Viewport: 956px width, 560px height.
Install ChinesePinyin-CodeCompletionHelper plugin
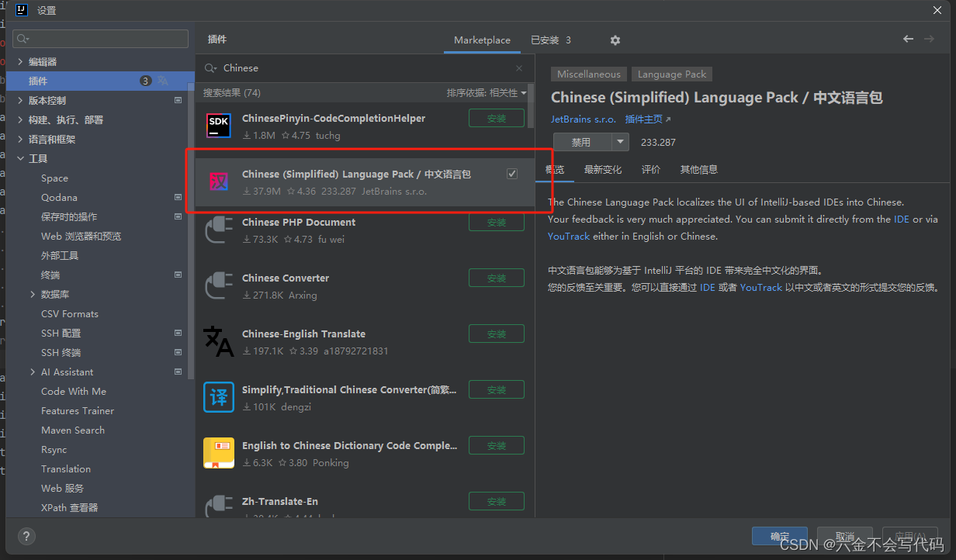[497, 118]
